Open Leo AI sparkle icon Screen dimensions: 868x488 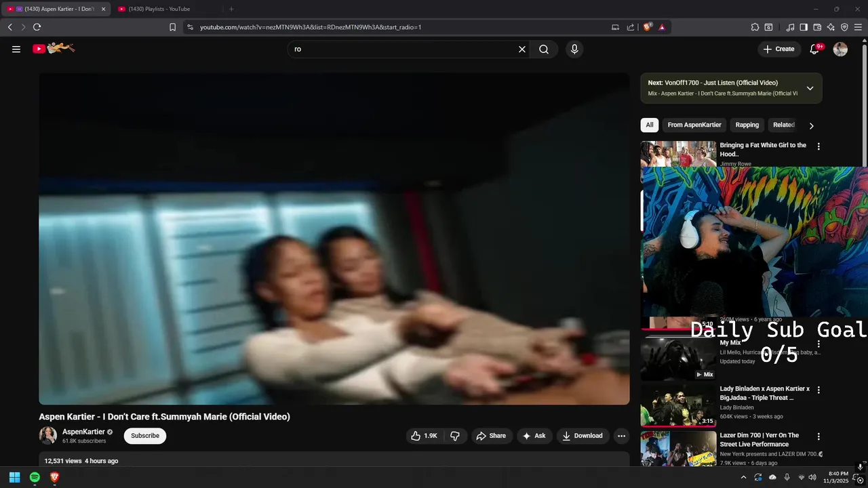831,27
